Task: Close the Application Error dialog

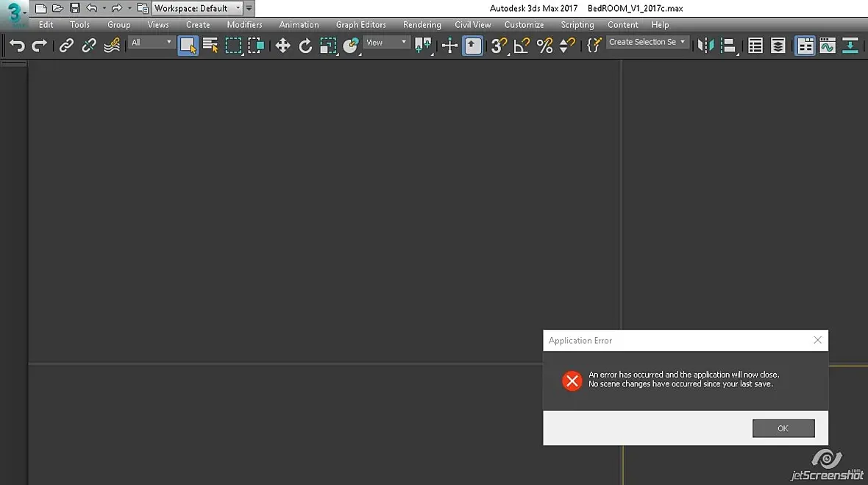Action: (x=818, y=340)
